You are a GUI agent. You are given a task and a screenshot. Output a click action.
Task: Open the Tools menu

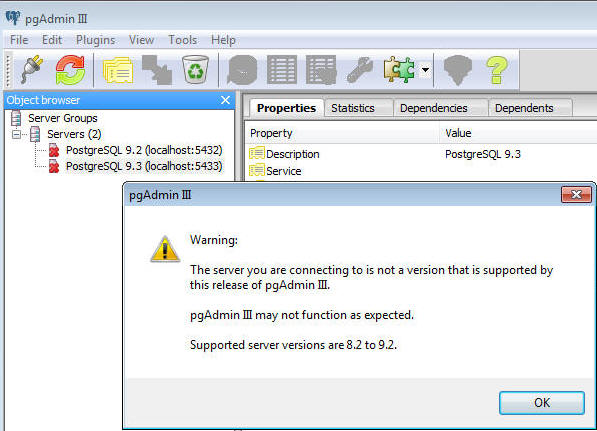[x=183, y=40]
